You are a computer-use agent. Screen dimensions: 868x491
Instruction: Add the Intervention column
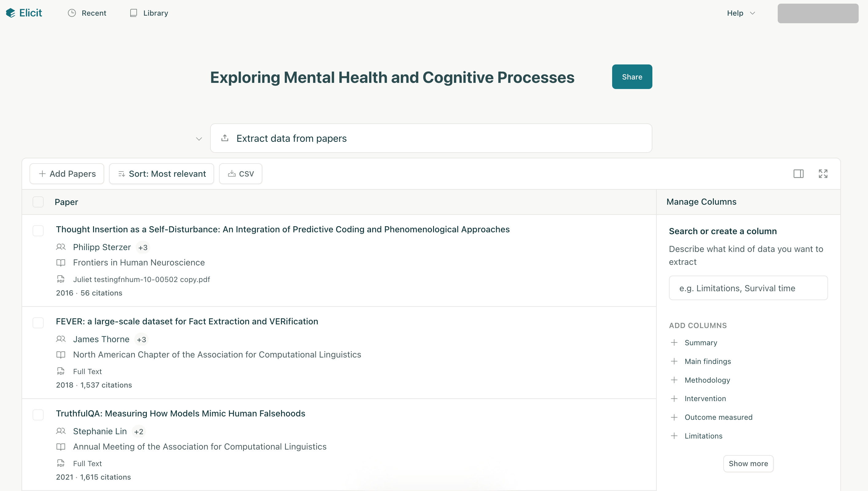pos(698,399)
